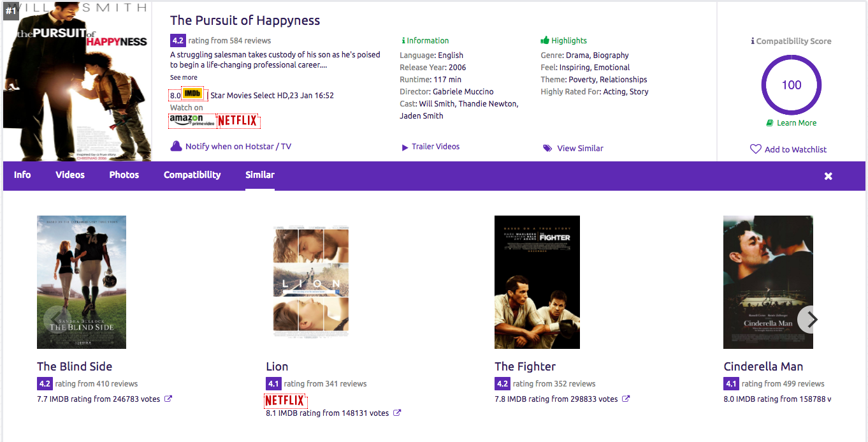Open The Pursuit of Happyness poster
This screenshot has width=868, height=442.
pos(77,82)
